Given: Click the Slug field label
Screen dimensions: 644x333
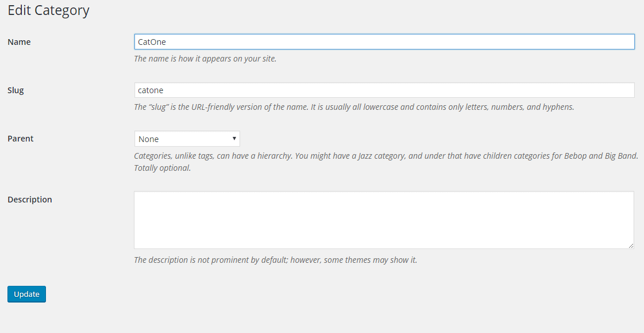Looking at the screenshot, I should (16, 90).
